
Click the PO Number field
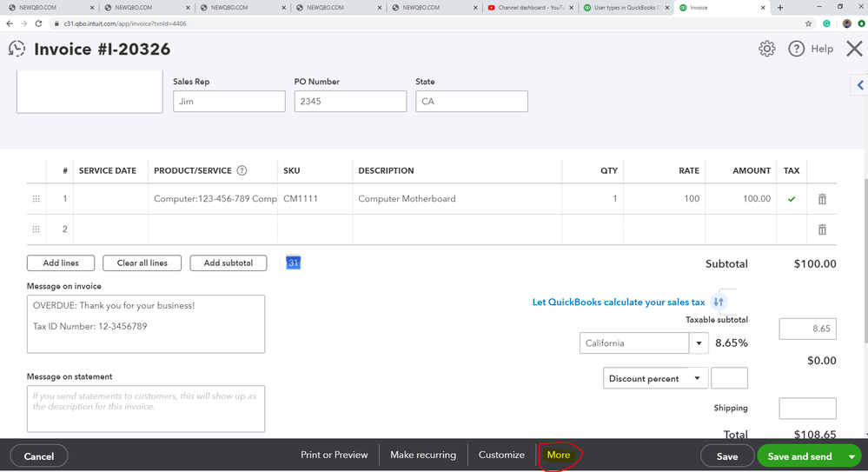click(x=350, y=102)
